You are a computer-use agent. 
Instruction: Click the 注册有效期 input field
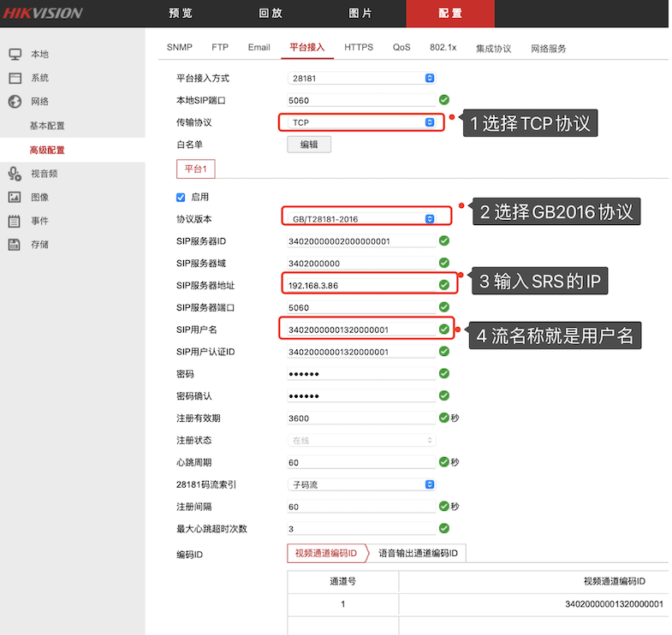[x=361, y=418]
